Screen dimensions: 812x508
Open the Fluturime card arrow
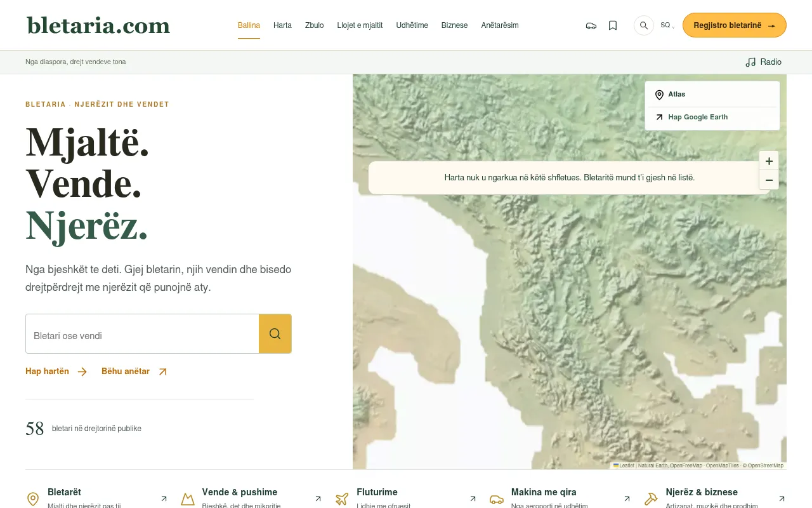coord(473,498)
